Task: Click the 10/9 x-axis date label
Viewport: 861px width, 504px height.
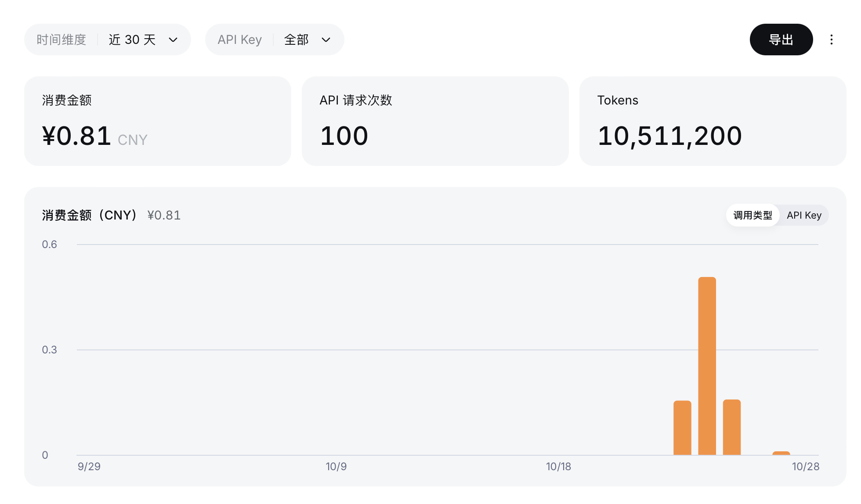Action: pyautogui.click(x=336, y=467)
